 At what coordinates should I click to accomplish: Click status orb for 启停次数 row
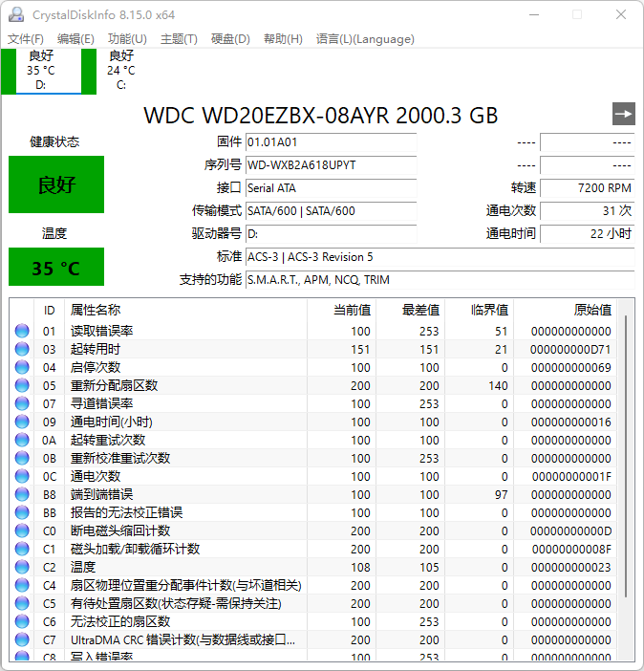coord(22,367)
